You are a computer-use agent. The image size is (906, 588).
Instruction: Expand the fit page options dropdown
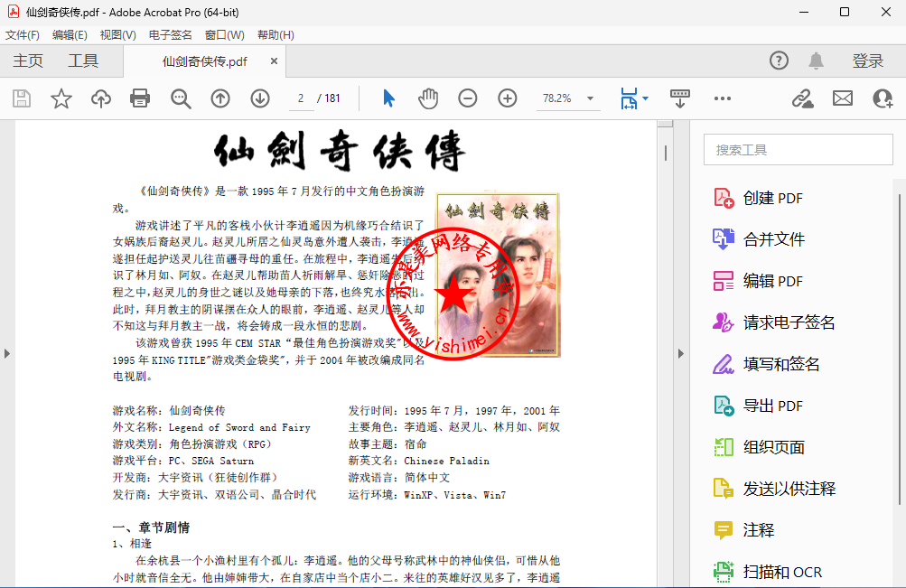645,98
